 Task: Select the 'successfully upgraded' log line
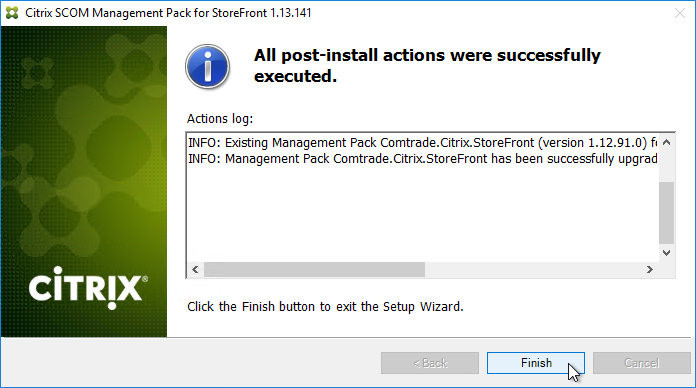click(423, 158)
